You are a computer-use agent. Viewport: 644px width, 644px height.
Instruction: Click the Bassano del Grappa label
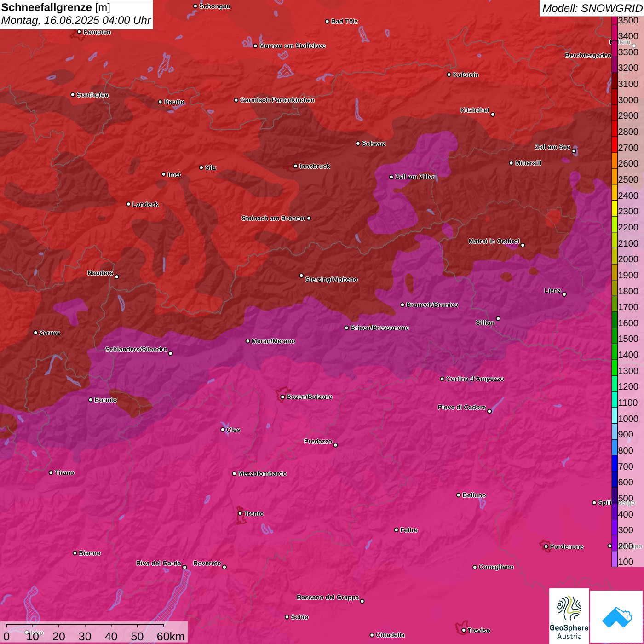point(328,598)
